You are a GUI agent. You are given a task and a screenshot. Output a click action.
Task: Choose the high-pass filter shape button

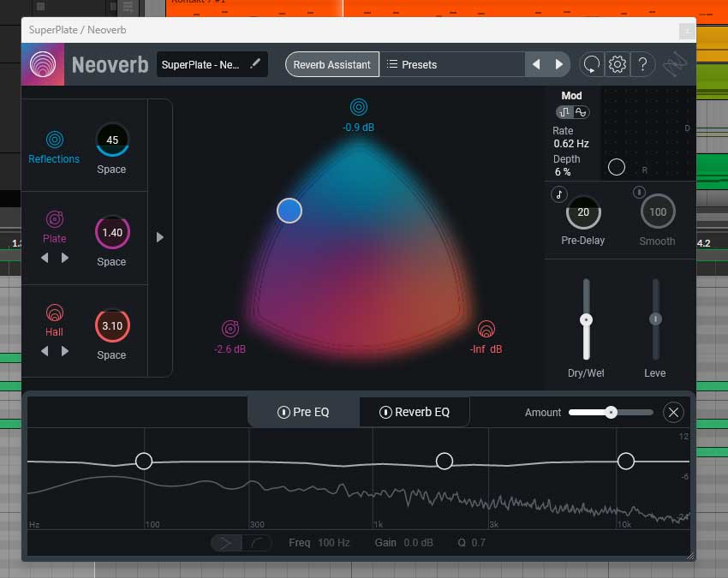tap(226, 543)
